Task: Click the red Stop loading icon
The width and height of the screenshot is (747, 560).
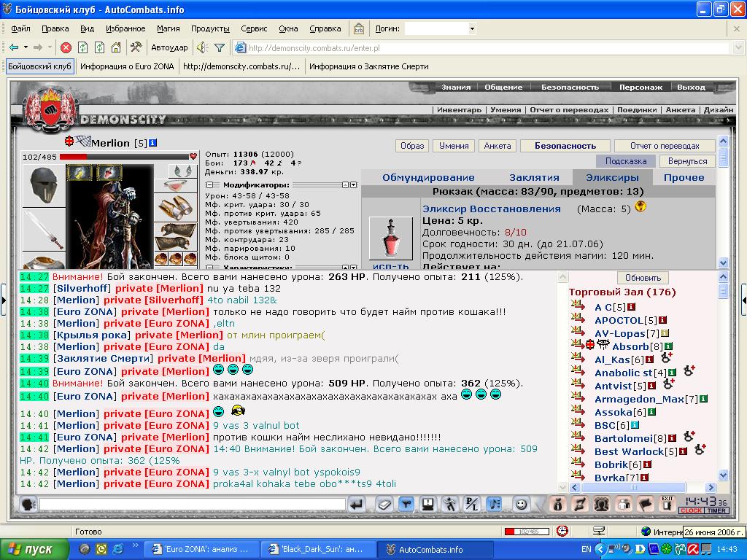Action: [x=66, y=47]
